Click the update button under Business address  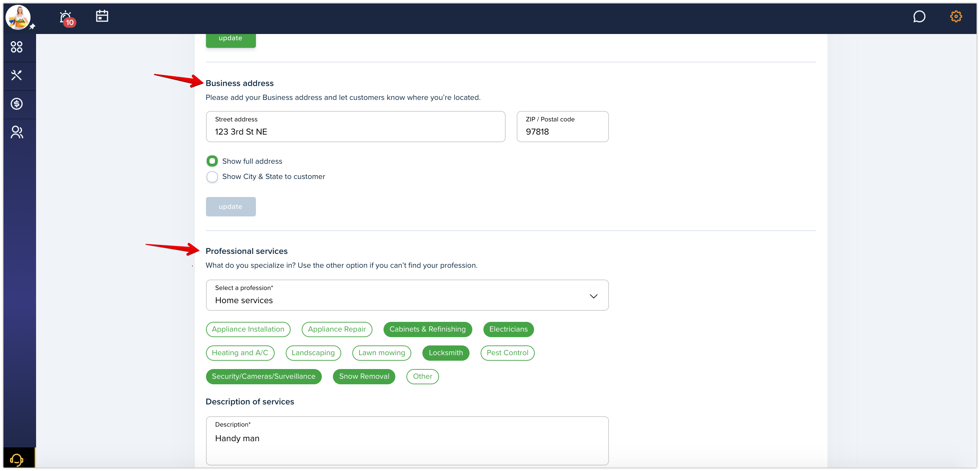point(231,207)
